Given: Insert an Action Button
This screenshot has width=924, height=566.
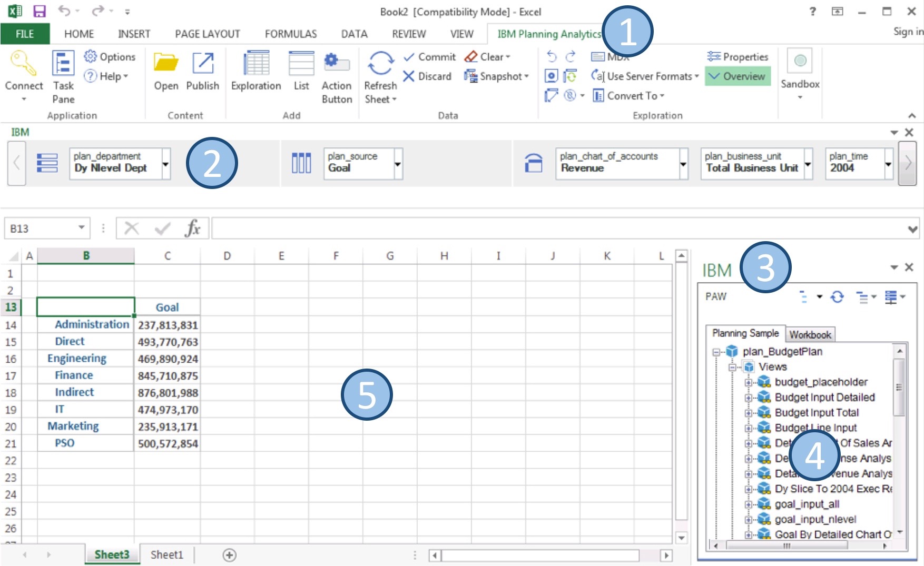Looking at the screenshot, I should point(337,77).
